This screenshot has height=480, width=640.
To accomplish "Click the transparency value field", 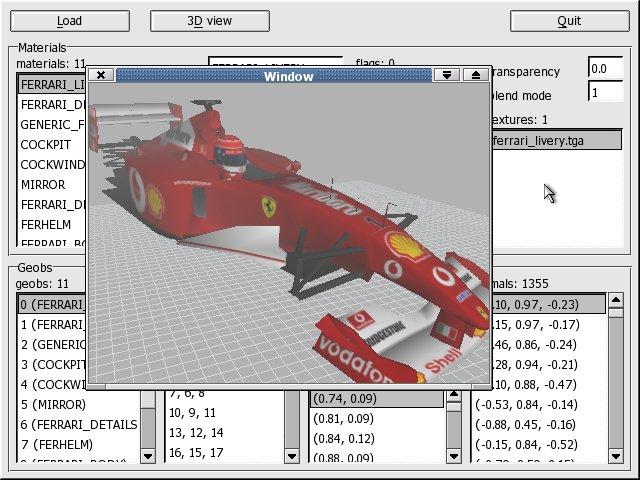I will pos(606,69).
